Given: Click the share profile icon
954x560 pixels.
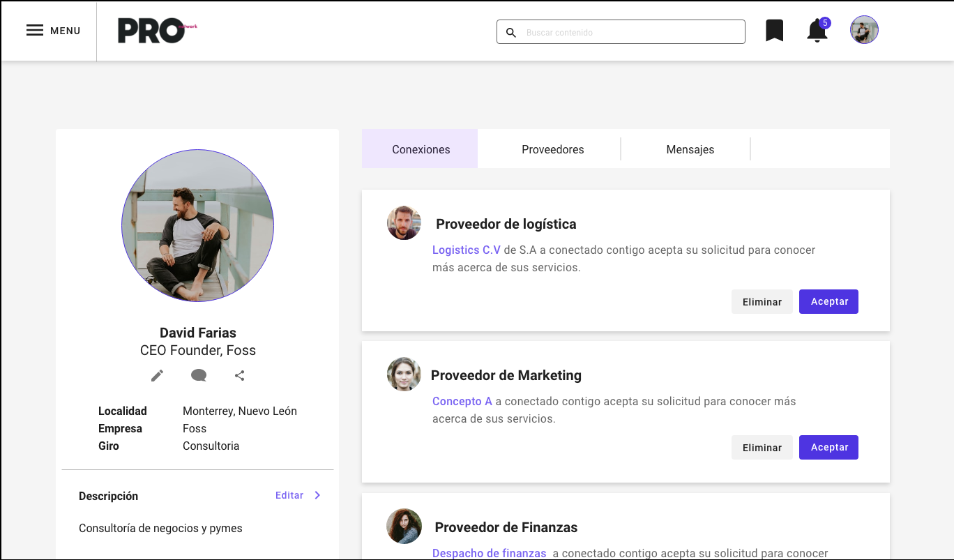Looking at the screenshot, I should (x=240, y=376).
